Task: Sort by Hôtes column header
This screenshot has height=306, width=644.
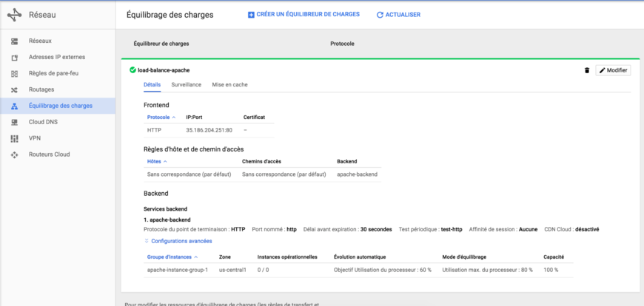Action: pyautogui.click(x=157, y=162)
